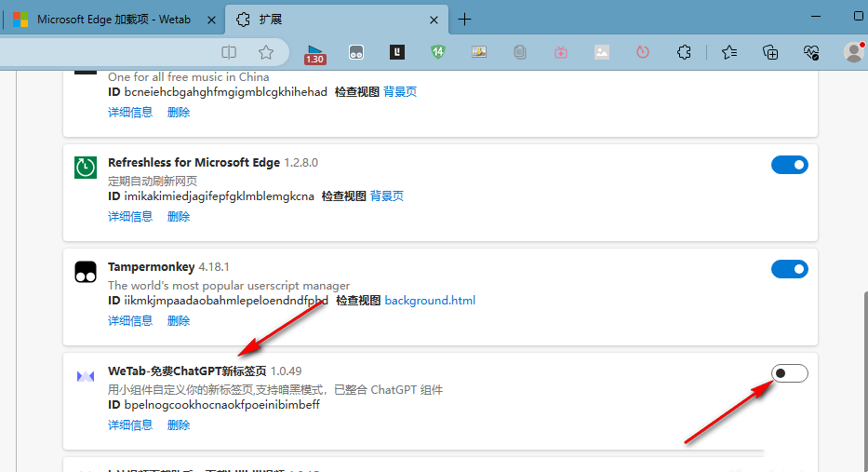868x472 pixels.
Task: Disable Refreshless for Microsoft Edge toggle
Action: pyautogui.click(x=790, y=165)
